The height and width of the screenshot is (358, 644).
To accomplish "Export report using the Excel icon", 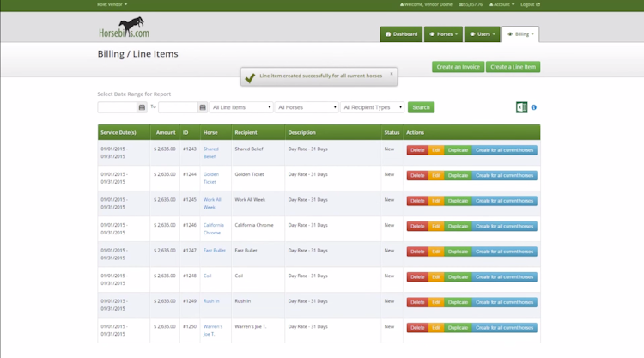I will (x=521, y=107).
